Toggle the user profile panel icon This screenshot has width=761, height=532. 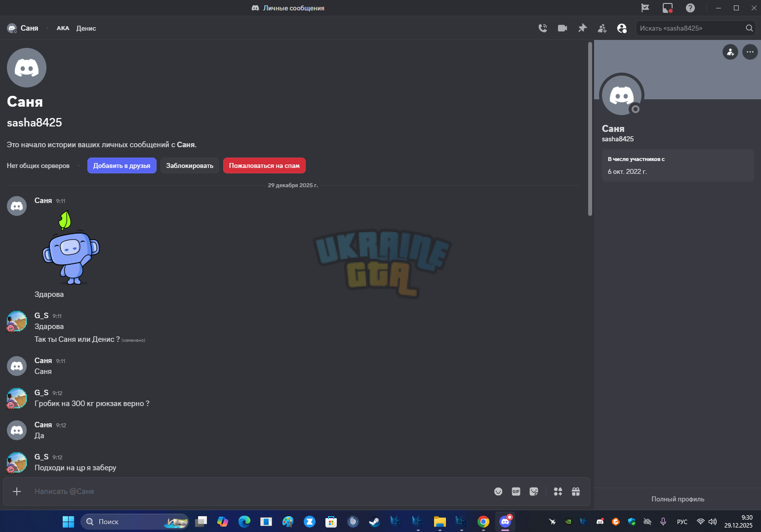[x=622, y=28]
